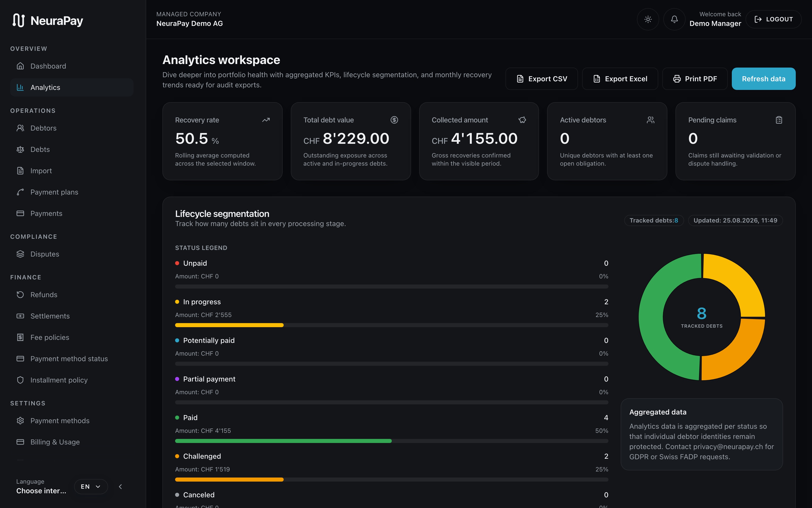Click the Aggregated data card heading
This screenshot has height=508, width=812.
658,412
